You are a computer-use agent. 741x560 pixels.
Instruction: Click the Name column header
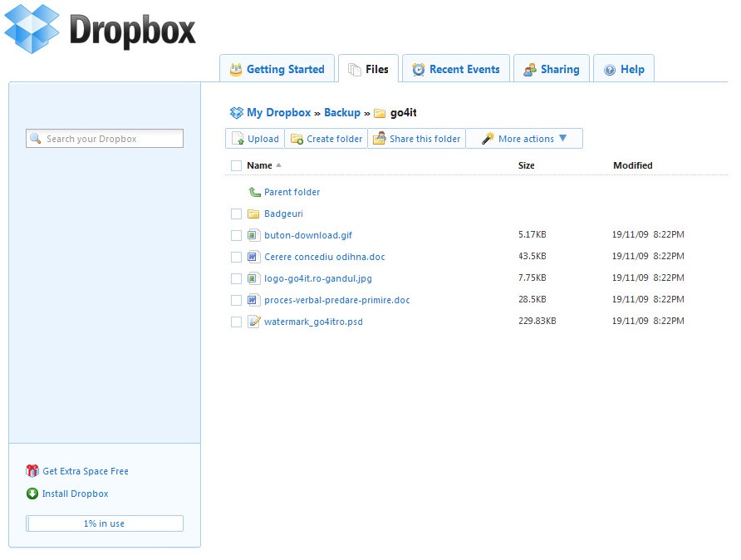(x=259, y=165)
